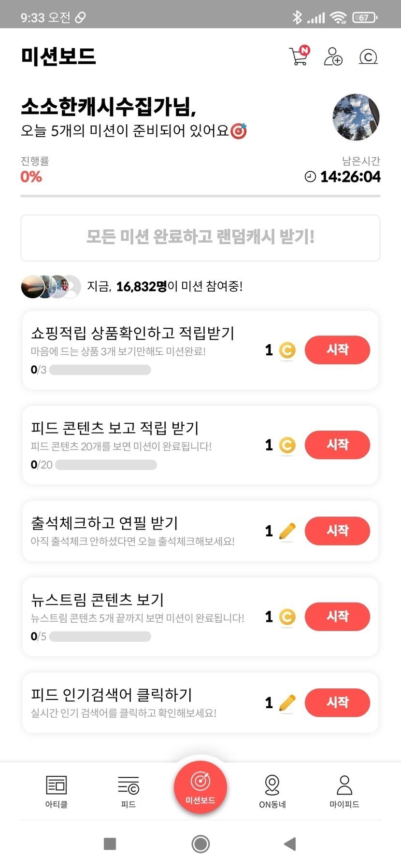Viewport: 401px width, 868px height.
Task: Open the ON동네 tab
Action: (272, 791)
